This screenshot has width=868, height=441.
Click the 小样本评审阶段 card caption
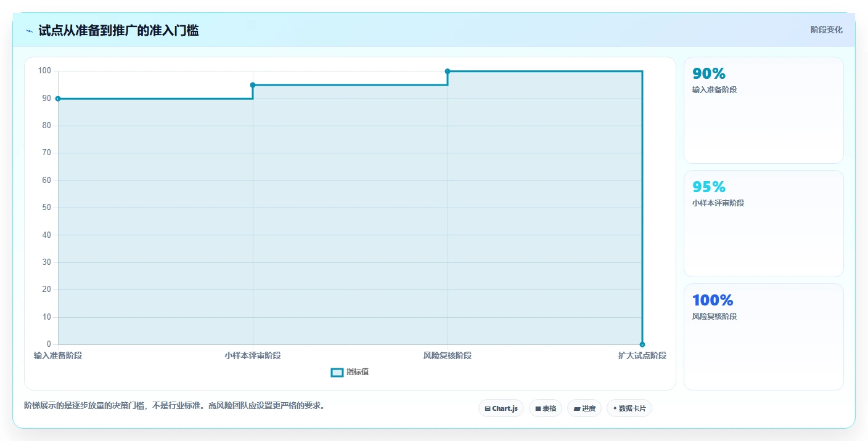[718, 203]
